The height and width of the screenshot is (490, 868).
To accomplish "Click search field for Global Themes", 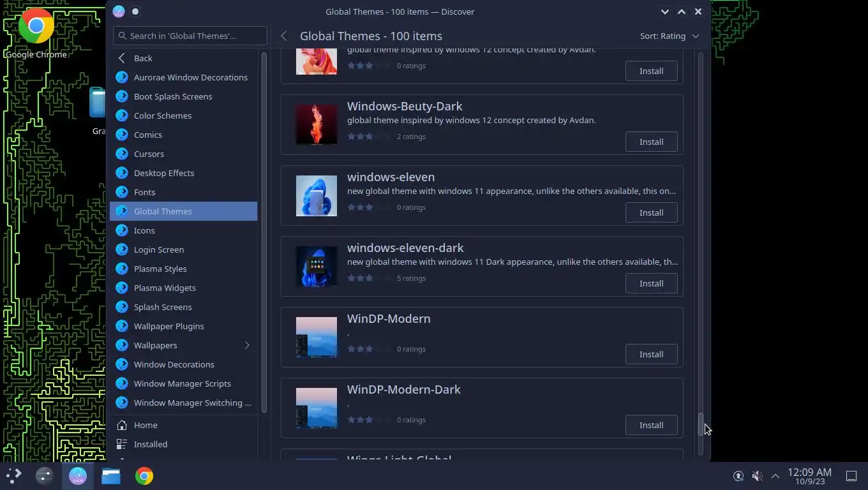I will point(190,36).
